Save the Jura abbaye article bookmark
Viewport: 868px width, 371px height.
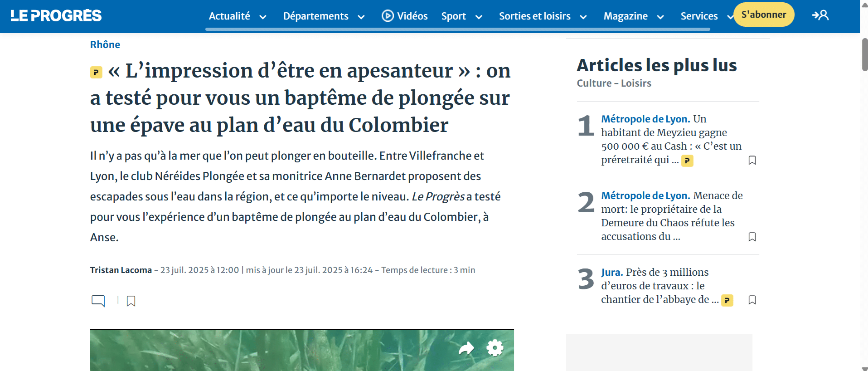752,300
